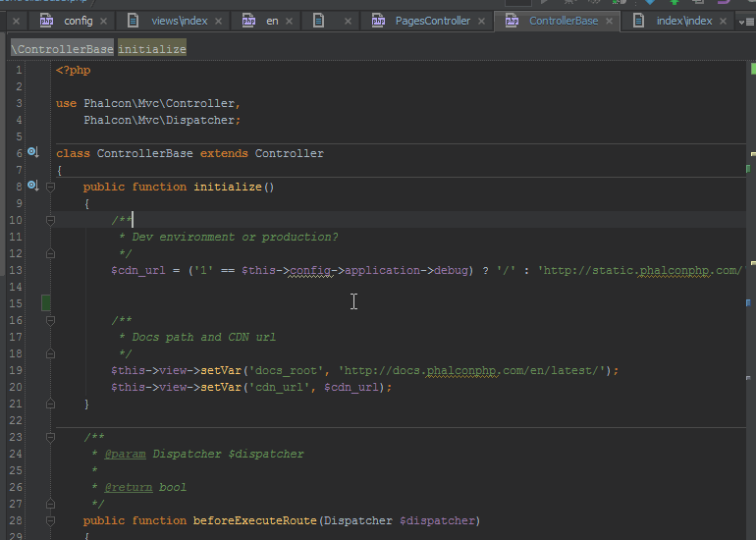
Task: Click the 'debug' property on line 13
Action: [x=451, y=270]
